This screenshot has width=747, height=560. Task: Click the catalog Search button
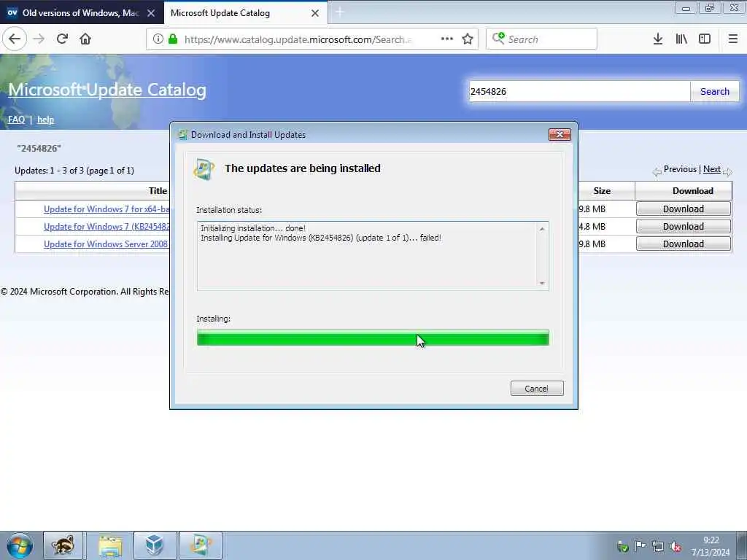point(715,91)
